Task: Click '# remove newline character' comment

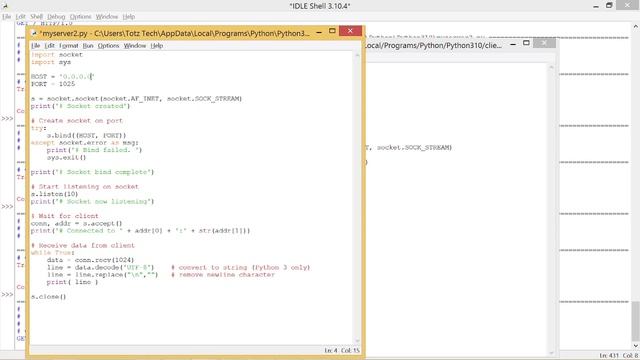Action: (223, 275)
